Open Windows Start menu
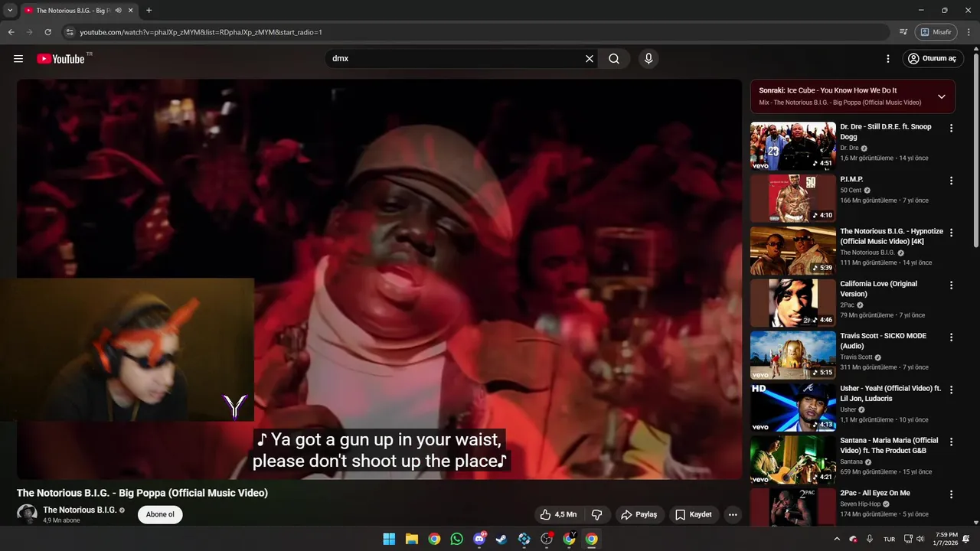Viewport: 980px width, 551px height. pos(389,539)
